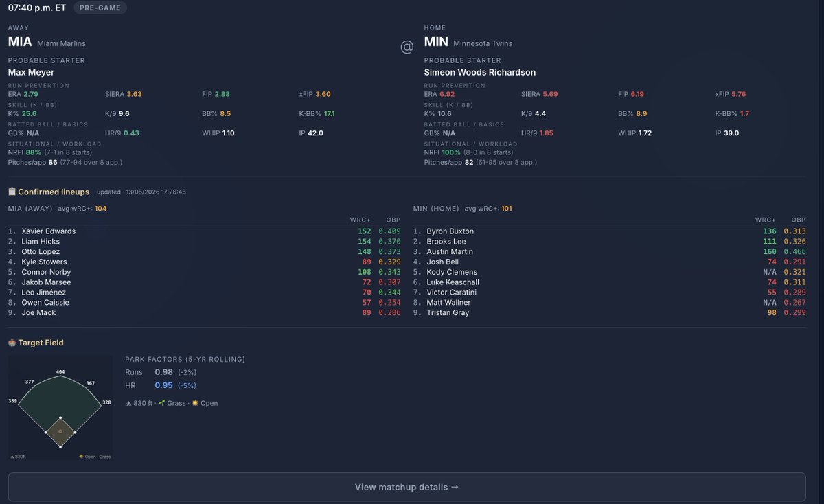Select Leo Jiménez in the Miami lineup
This screenshot has height=504, width=824.
pos(43,293)
